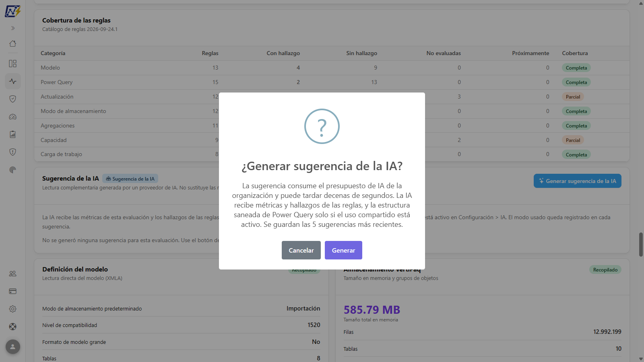Screen dimensions: 644x362
Task: Select the activity pulse icon in sidebar
Action: [x=13, y=81]
